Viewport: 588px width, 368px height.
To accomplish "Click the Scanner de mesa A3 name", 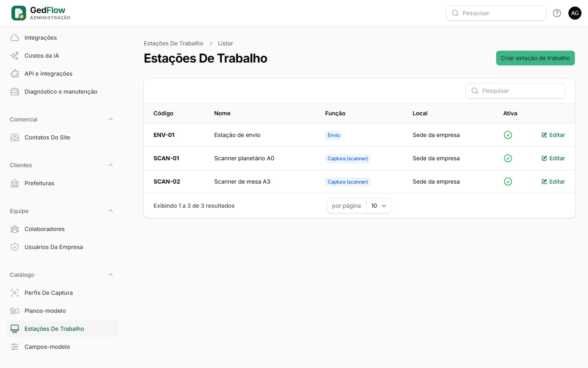I will pyautogui.click(x=242, y=182).
